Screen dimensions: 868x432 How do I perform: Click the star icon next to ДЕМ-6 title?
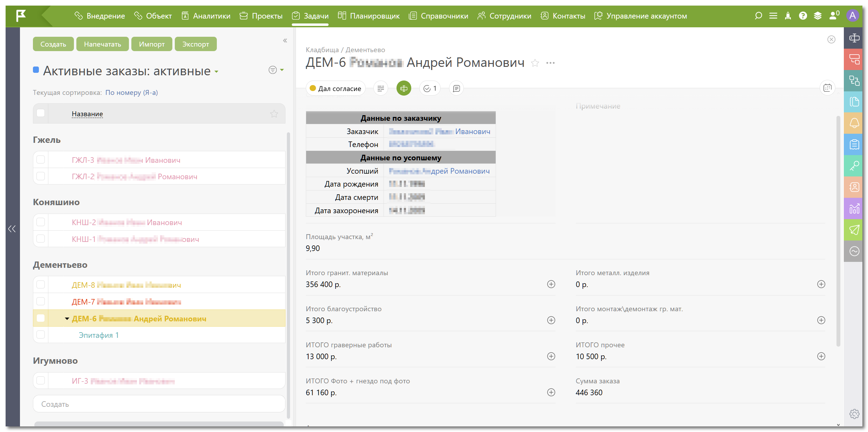[535, 63]
